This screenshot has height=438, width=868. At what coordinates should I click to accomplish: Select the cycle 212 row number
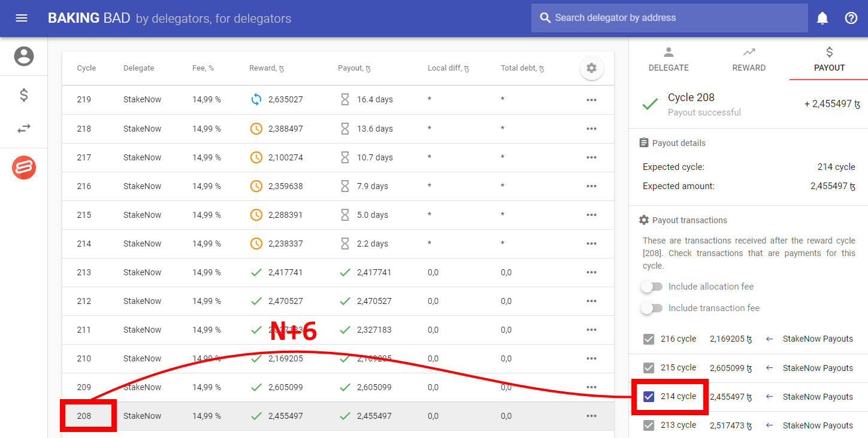click(x=84, y=301)
